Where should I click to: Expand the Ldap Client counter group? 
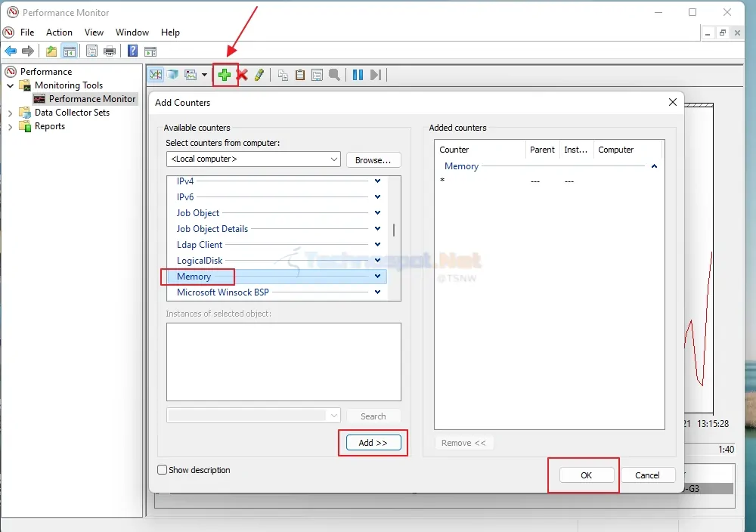(x=377, y=244)
